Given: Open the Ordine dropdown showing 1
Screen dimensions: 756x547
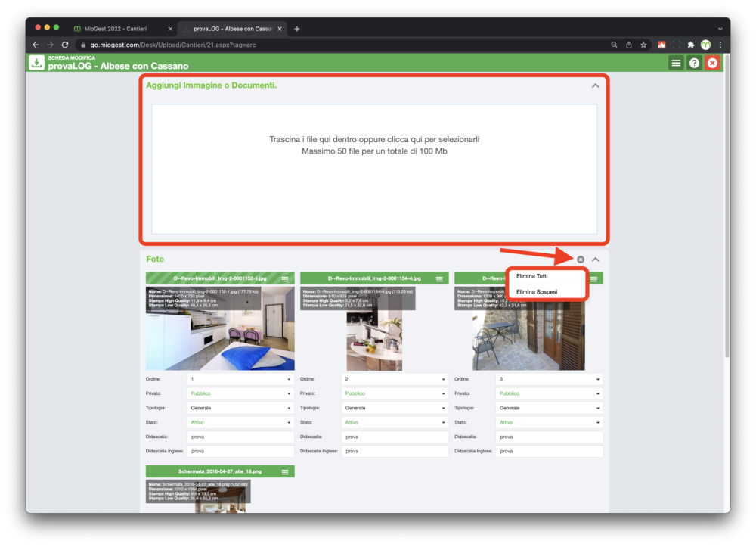Looking at the screenshot, I should click(x=240, y=379).
